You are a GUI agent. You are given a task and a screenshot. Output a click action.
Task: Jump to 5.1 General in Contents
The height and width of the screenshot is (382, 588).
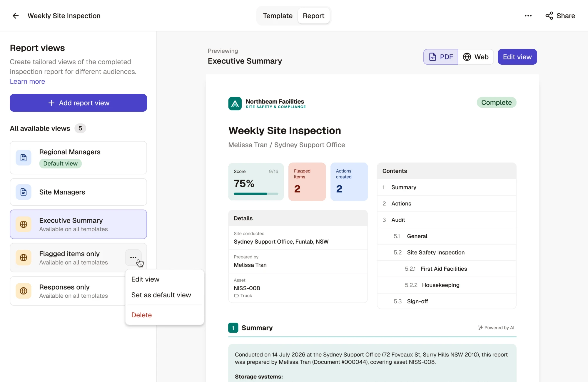[447, 236]
